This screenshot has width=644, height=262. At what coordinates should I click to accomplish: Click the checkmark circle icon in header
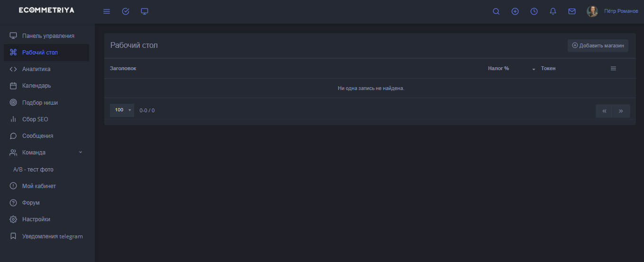tap(126, 11)
